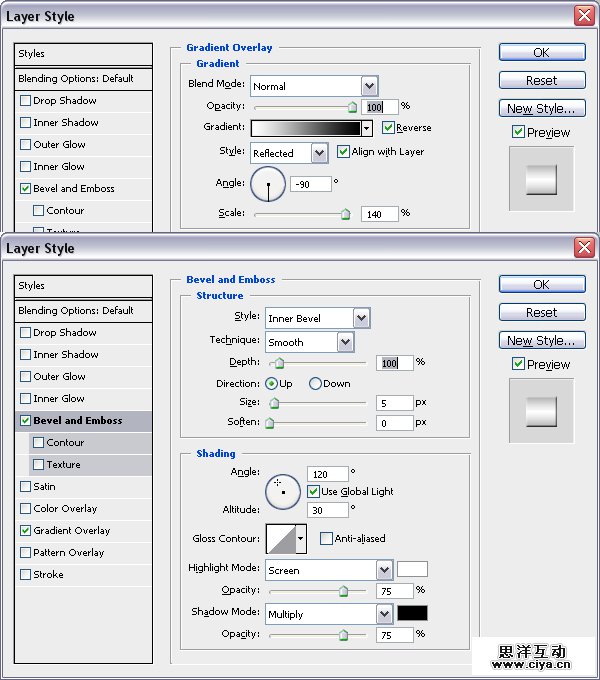Toggle the Use Global Light checkbox
The height and width of the screenshot is (680, 600).
click(314, 491)
